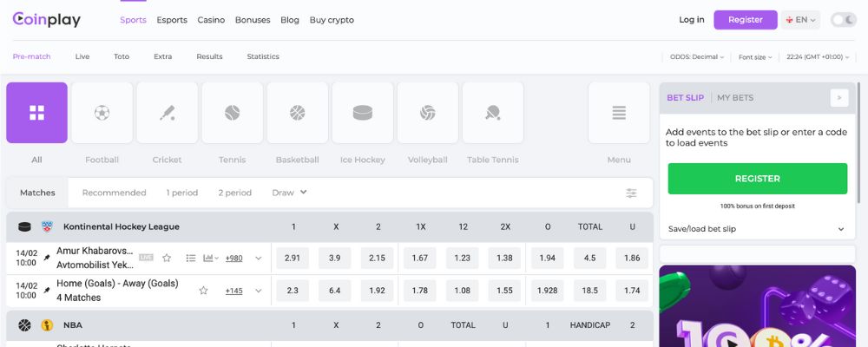Viewport: 868px width, 347px height.
Task: Switch to the Extra tab
Action: [163, 56]
